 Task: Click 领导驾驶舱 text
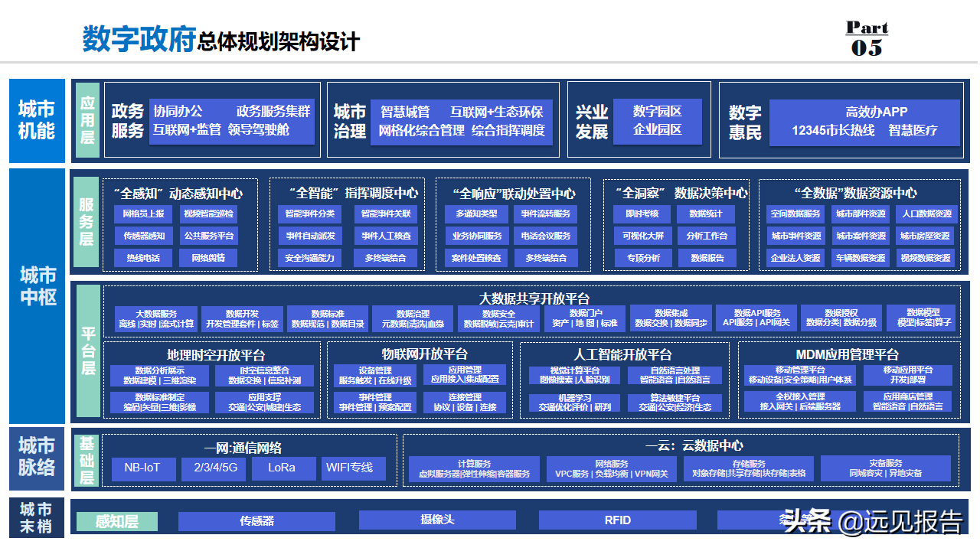click(x=259, y=130)
